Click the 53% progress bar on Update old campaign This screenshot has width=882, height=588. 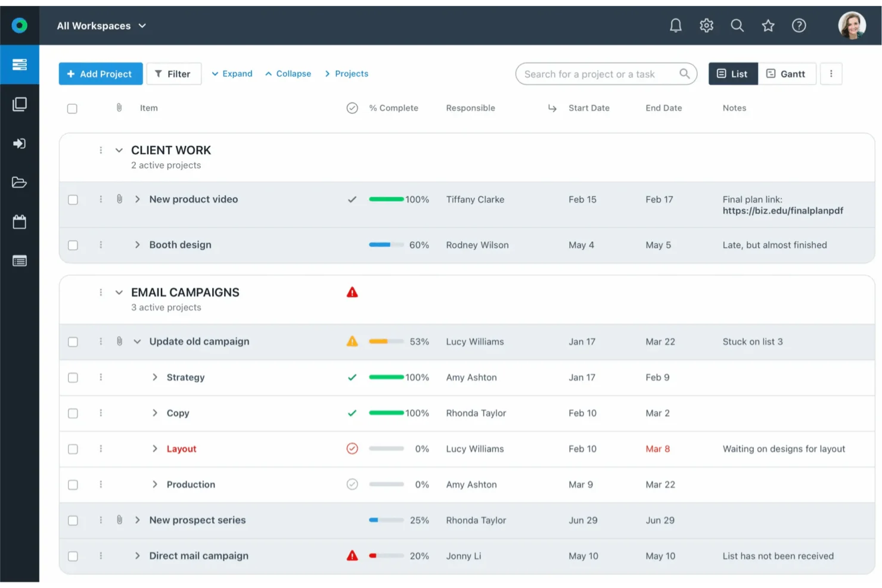click(386, 341)
